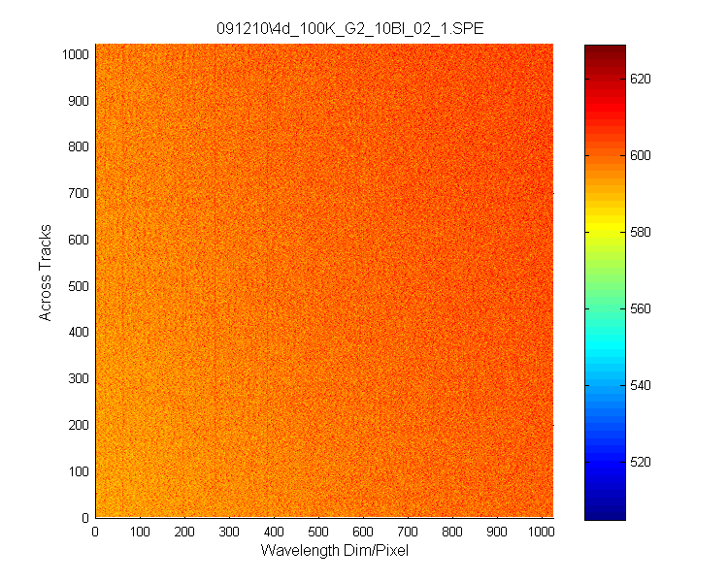Click y-axis tick label 800

tap(79, 146)
